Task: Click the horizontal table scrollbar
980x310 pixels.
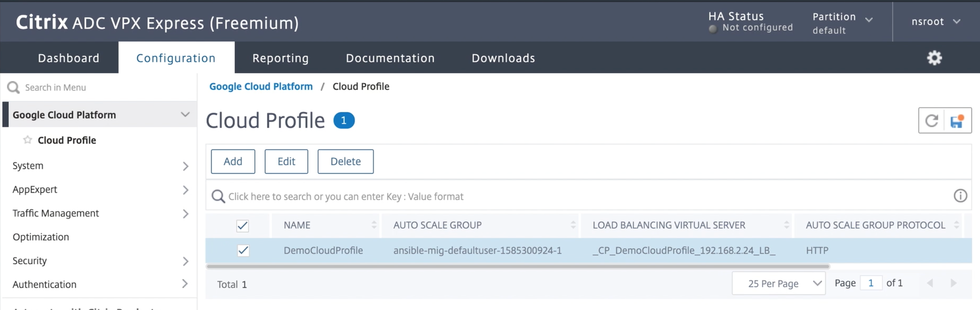Action: pyautogui.click(x=518, y=267)
